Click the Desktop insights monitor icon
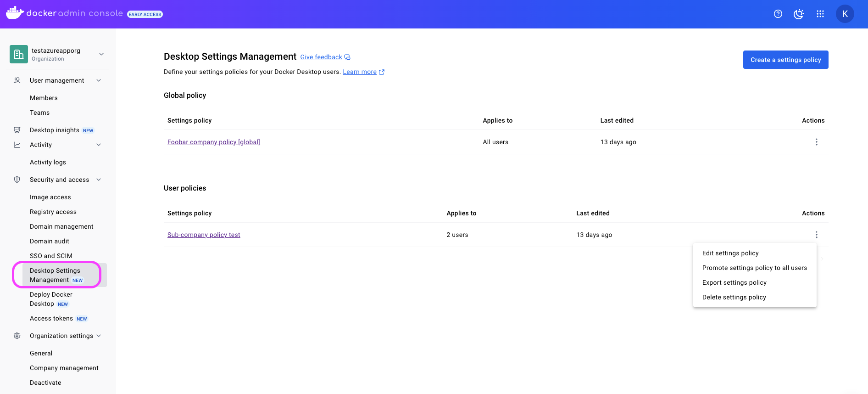 (x=17, y=130)
